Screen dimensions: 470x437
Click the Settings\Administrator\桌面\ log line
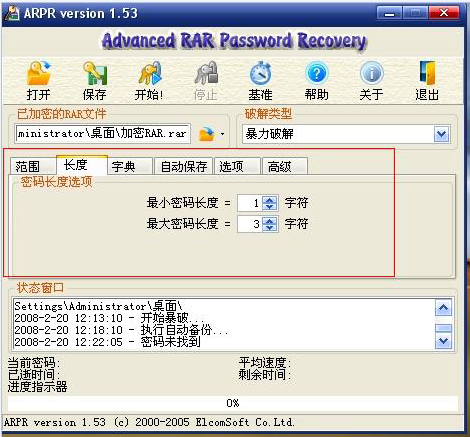point(98,306)
